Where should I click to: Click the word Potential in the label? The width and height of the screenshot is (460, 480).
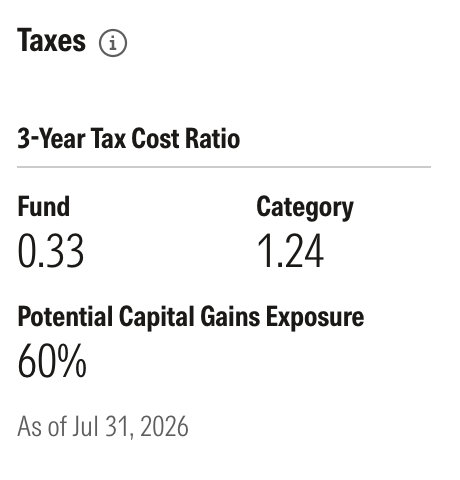click(65, 317)
